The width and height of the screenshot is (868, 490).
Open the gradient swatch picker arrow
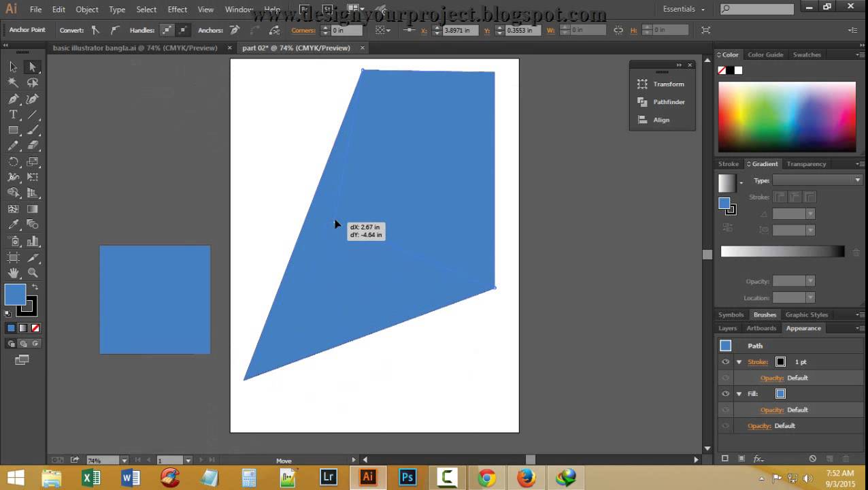(741, 183)
